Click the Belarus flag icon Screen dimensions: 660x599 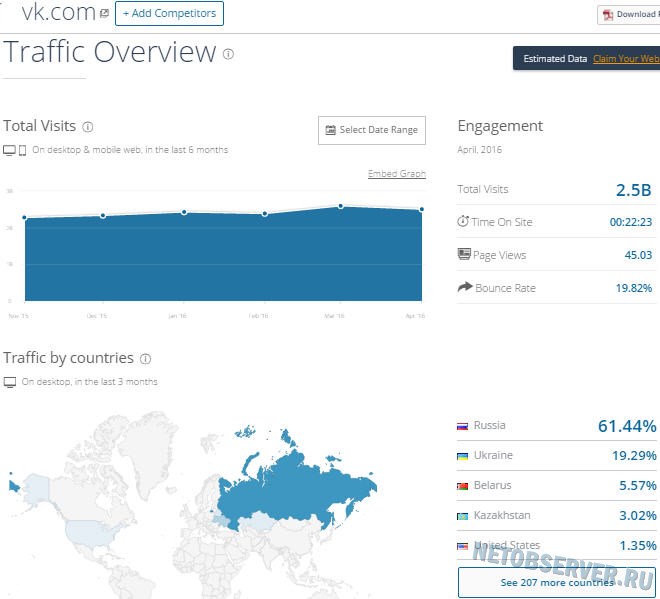pos(463,486)
